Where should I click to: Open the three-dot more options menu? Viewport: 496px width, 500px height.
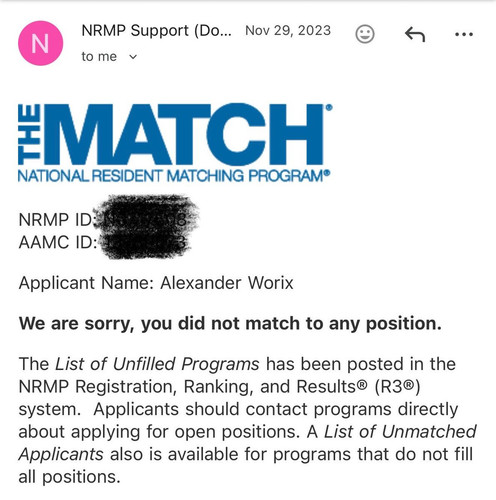tap(464, 34)
